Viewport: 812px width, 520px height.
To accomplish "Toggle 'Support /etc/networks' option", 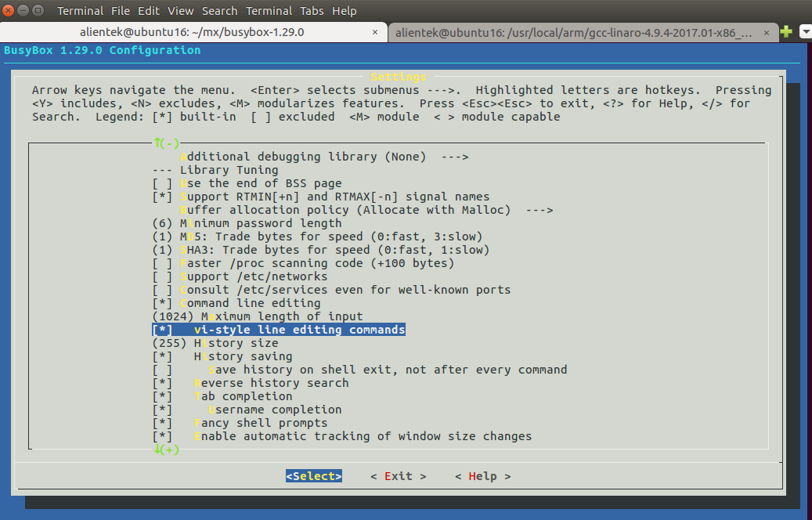I will [240, 276].
